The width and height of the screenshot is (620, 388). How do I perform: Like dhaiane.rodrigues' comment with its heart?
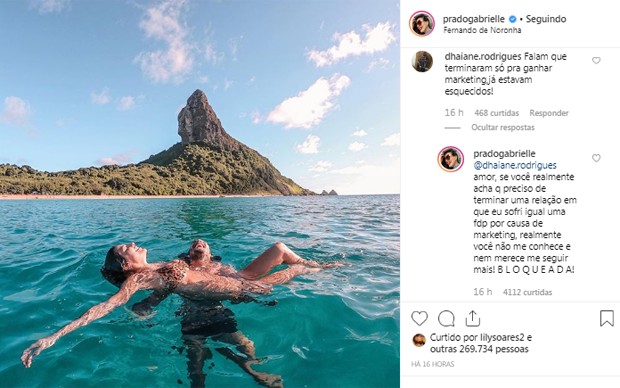(x=596, y=61)
